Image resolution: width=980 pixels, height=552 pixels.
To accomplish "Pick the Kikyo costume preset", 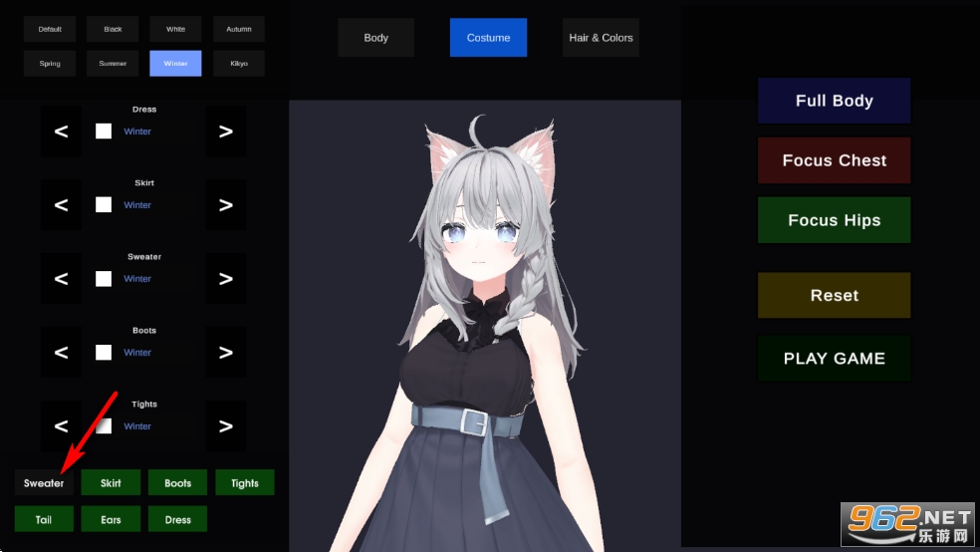I will [239, 64].
